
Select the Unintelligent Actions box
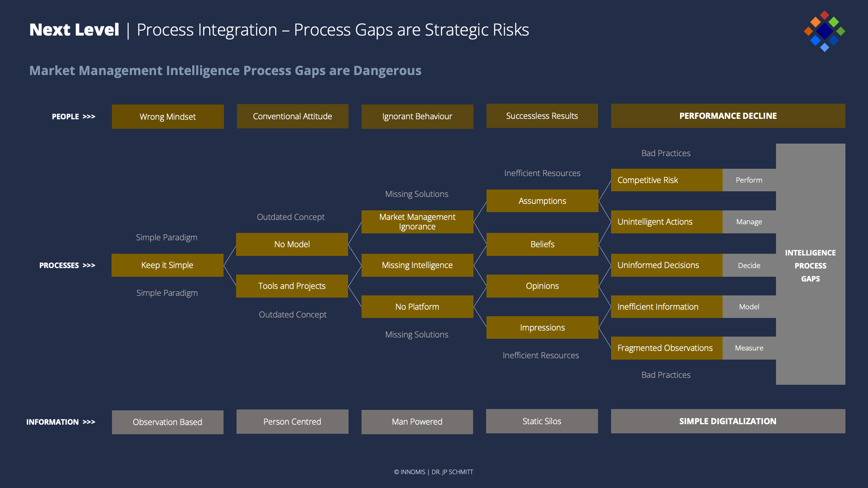click(667, 222)
